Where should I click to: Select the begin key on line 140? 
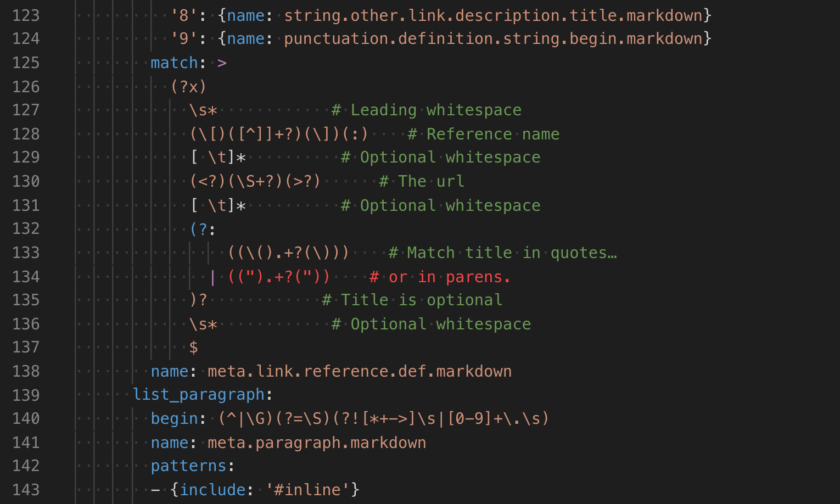(174, 418)
